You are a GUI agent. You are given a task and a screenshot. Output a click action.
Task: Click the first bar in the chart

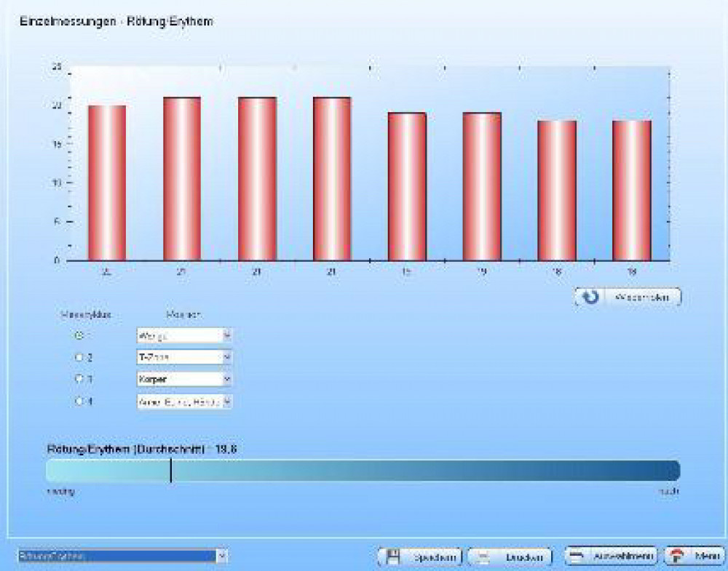107,183
